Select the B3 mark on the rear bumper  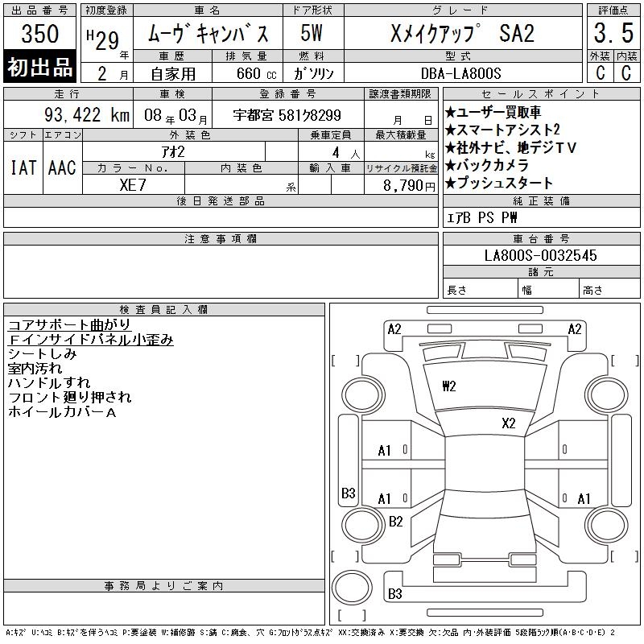[394, 593]
